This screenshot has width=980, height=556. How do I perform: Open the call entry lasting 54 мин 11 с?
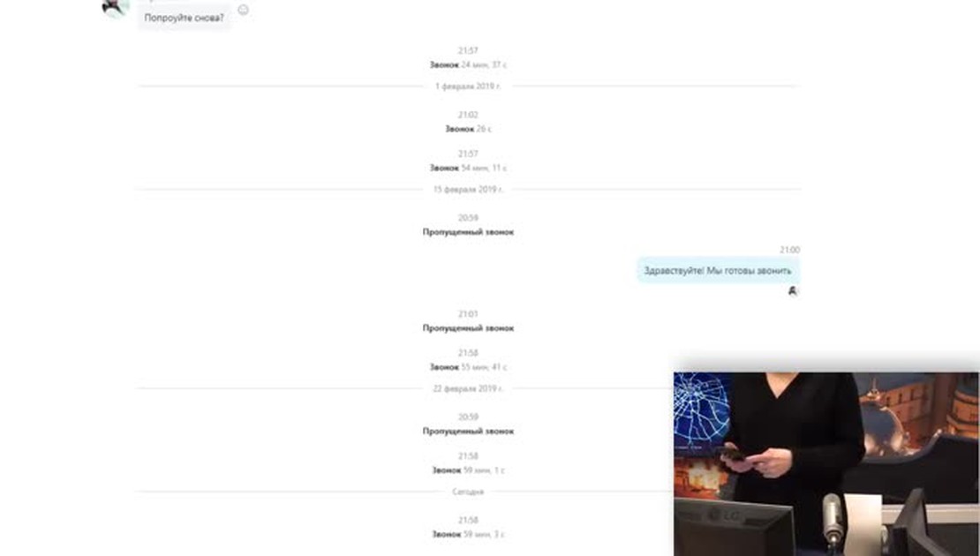pyautogui.click(x=468, y=168)
